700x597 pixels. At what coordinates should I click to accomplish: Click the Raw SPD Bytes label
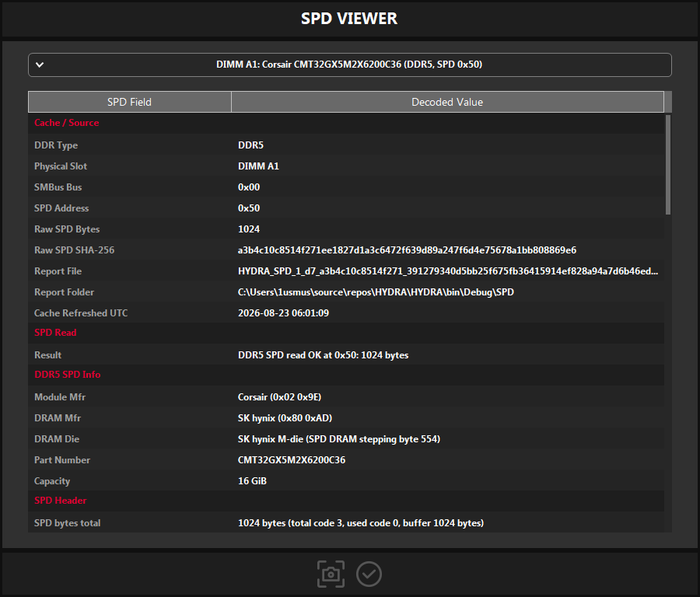click(x=67, y=229)
